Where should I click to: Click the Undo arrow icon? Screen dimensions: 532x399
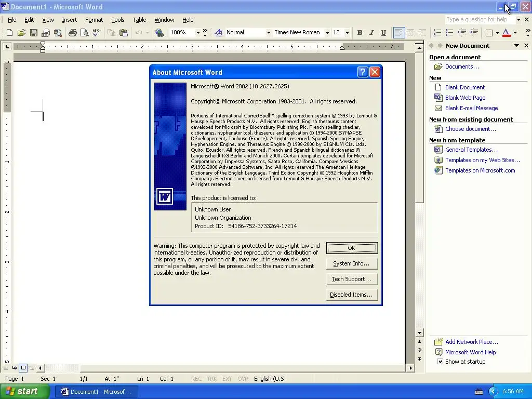[138, 33]
